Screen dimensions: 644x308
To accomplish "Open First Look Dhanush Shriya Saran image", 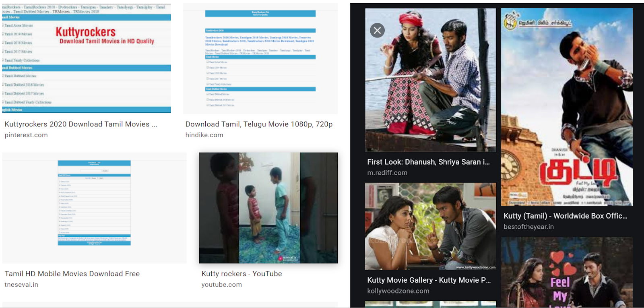I will (430, 80).
